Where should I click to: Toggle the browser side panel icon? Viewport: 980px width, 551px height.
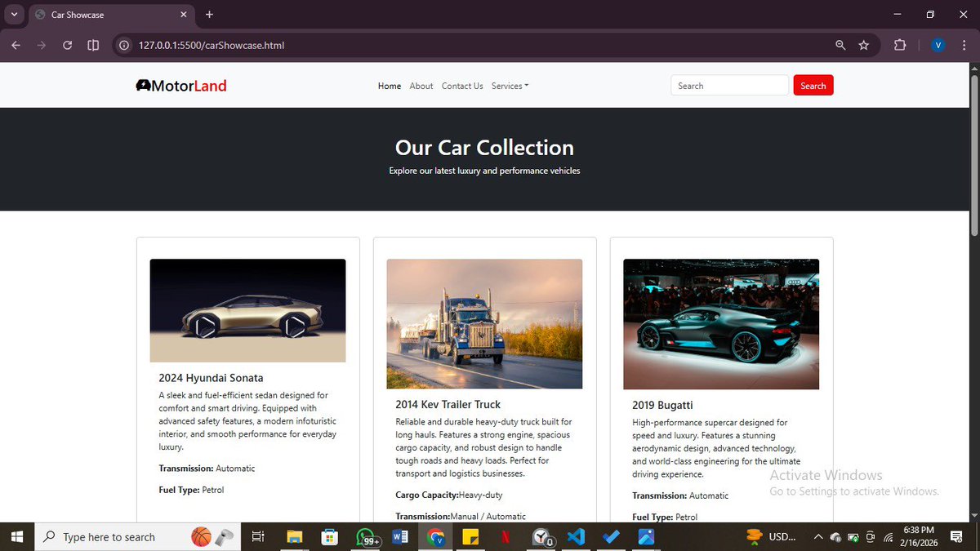(x=93, y=45)
